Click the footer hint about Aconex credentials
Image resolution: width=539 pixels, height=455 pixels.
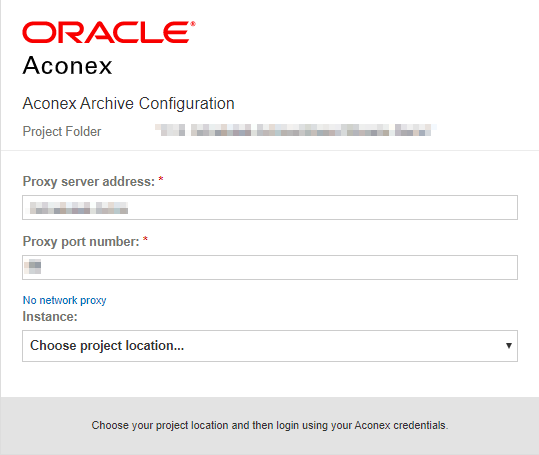click(270, 425)
